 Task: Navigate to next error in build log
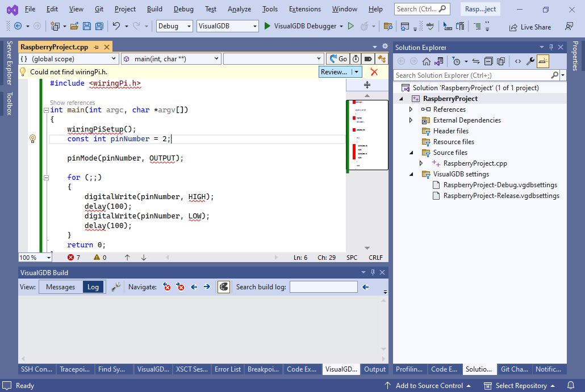180,287
